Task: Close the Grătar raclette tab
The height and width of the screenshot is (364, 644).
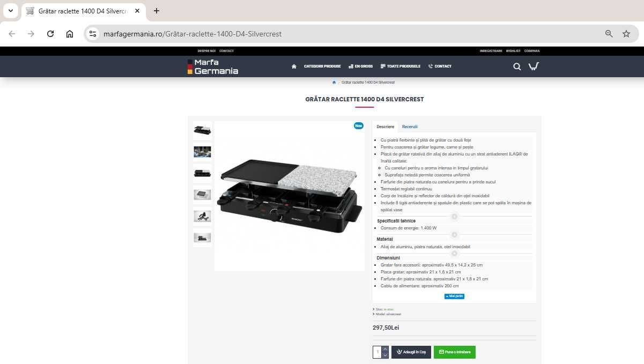Action: (137, 11)
